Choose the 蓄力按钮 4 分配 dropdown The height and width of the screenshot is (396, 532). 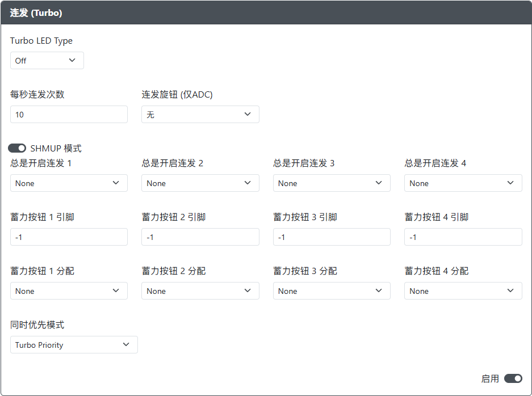463,291
